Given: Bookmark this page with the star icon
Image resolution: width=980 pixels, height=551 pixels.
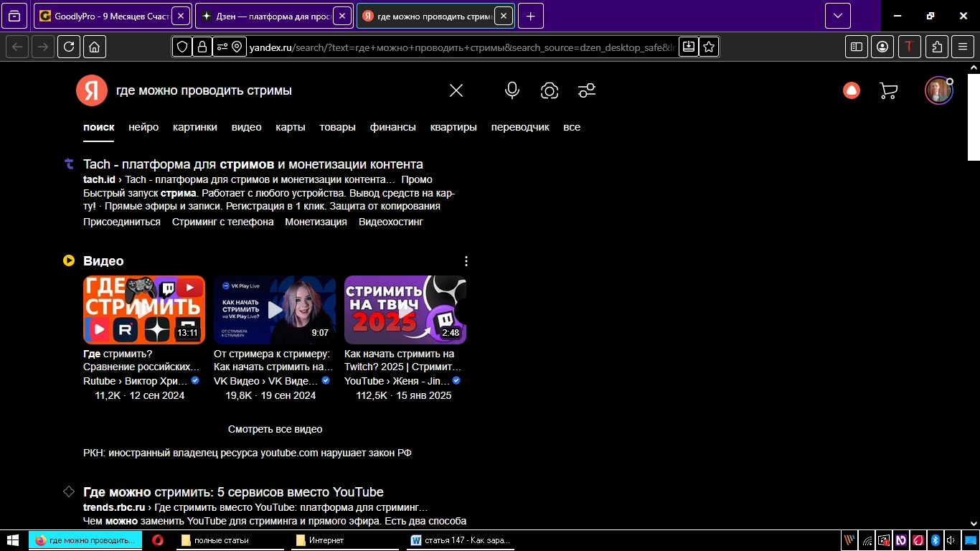Looking at the screenshot, I should (x=709, y=47).
